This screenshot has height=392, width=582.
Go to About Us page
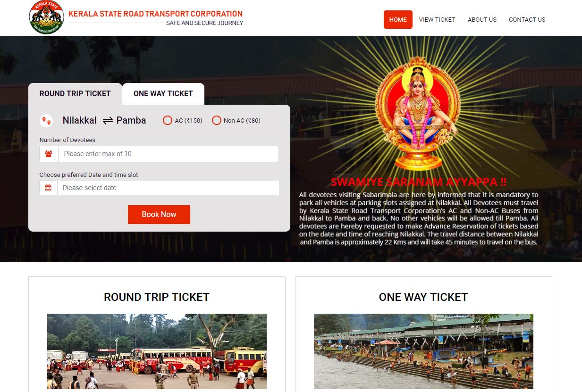(x=482, y=20)
